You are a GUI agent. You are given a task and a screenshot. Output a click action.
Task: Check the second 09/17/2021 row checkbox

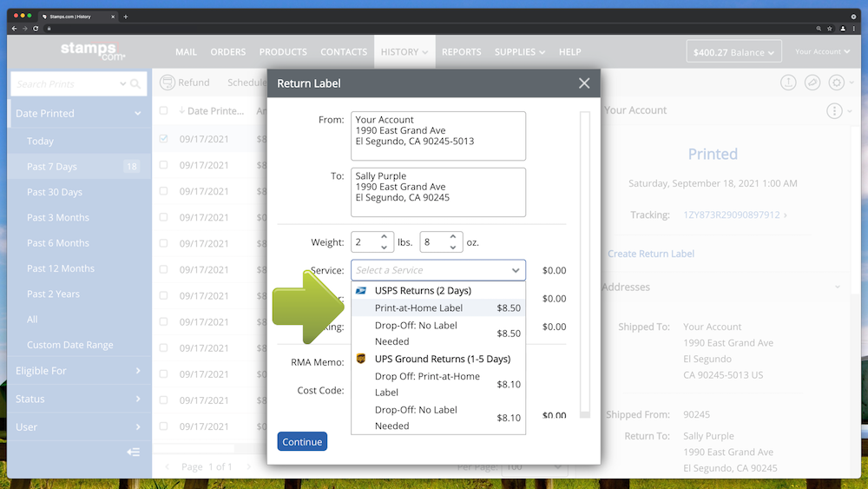click(x=163, y=165)
